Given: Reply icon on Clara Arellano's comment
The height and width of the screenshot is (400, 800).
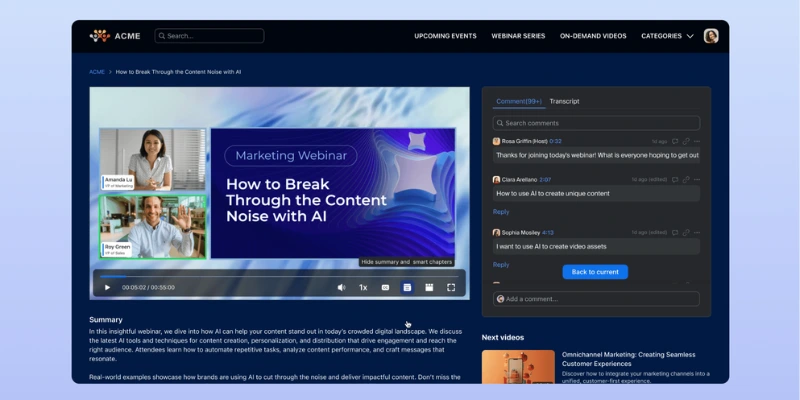Looking at the screenshot, I should click(675, 180).
